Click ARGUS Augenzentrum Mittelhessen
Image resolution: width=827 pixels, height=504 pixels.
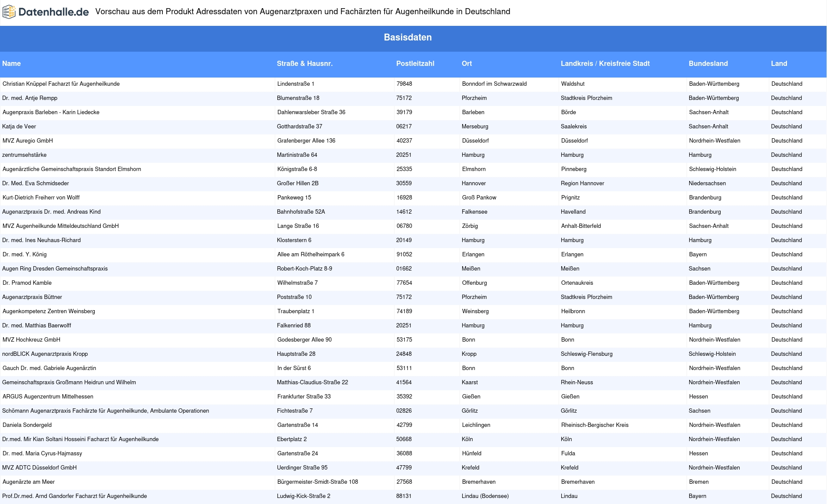pyautogui.click(x=48, y=397)
